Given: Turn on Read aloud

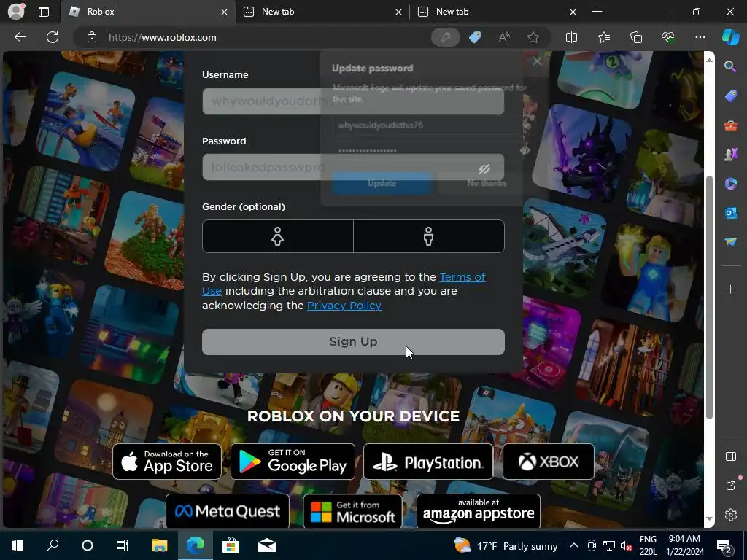Looking at the screenshot, I should click(x=504, y=37).
